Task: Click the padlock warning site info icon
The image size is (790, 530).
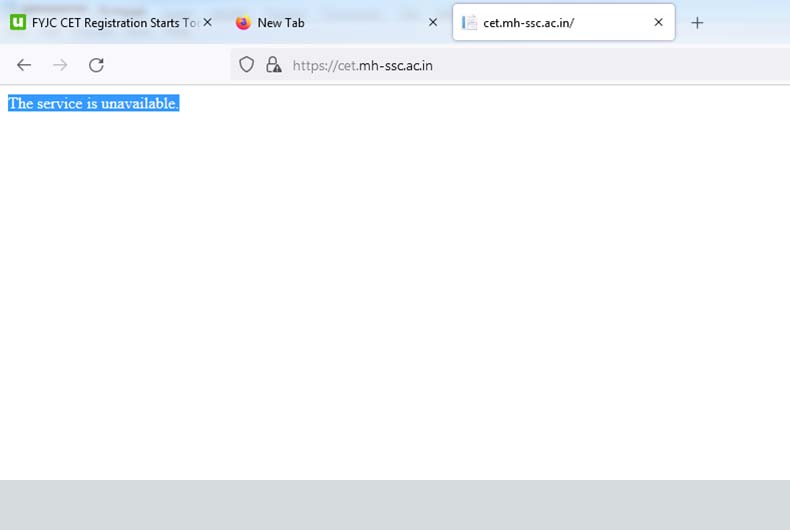Action: (x=274, y=64)
